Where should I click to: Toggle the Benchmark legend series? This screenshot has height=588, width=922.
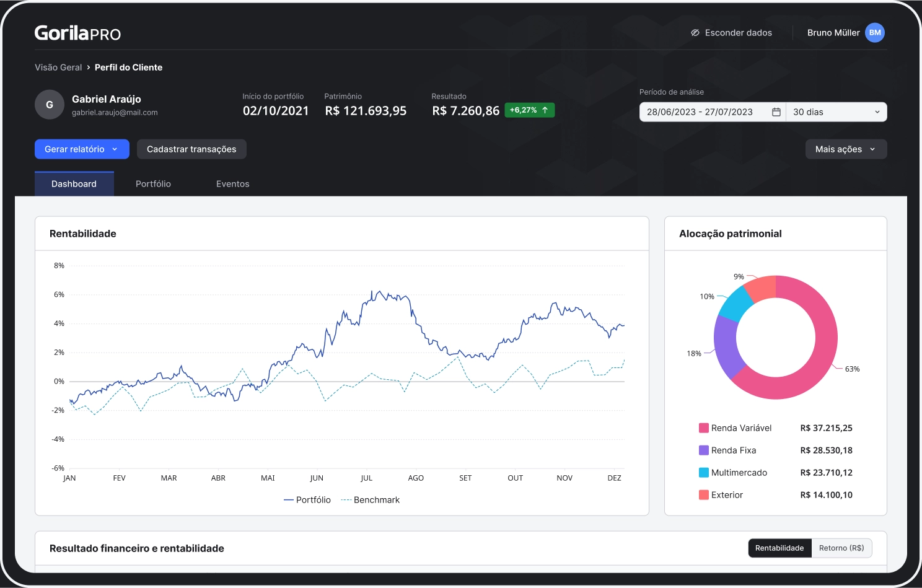371,500
